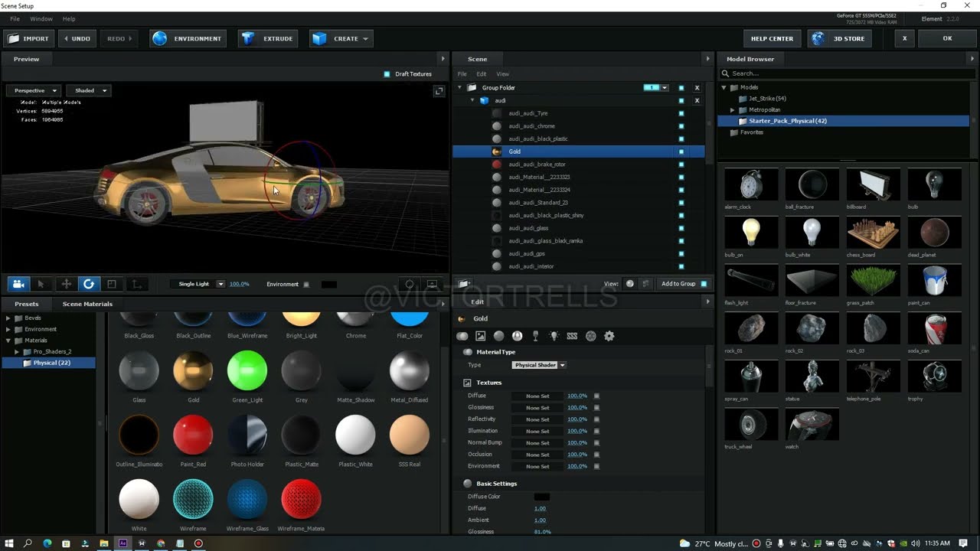This screenshot has height=551, width=980.
Task: Click the EXTRUDE button
Action: pyautogui.click(x=268, y=38)
